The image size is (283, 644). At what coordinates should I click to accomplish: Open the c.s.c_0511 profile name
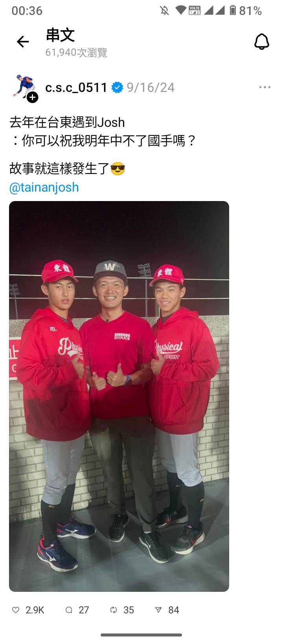(x=76, y=87)
